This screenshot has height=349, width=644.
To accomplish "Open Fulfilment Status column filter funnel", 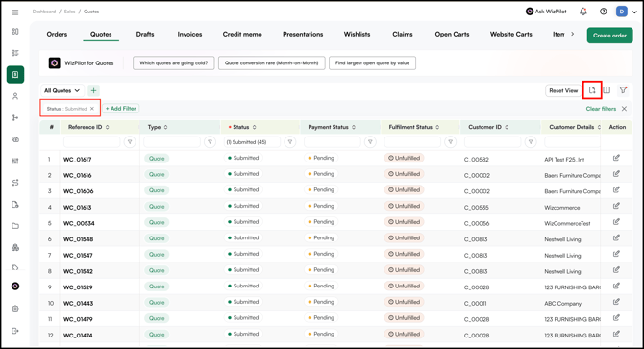I will 450,142.
